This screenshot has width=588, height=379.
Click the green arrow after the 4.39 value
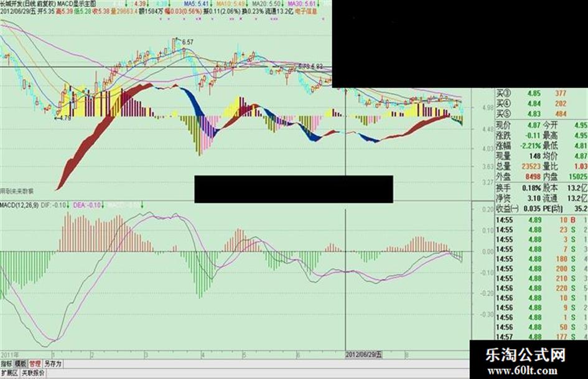click(148, 4)
